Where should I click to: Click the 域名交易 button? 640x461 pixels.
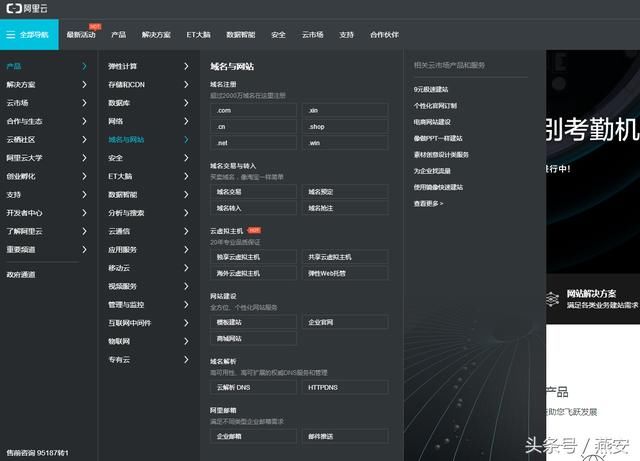pos(254,191)
